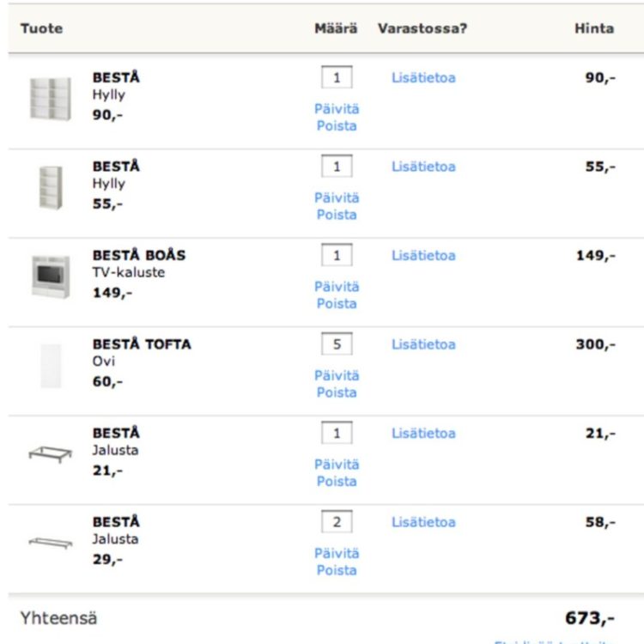Open the BESTÅ BOÅS product name
644x644 pixels.
point(139,255)
